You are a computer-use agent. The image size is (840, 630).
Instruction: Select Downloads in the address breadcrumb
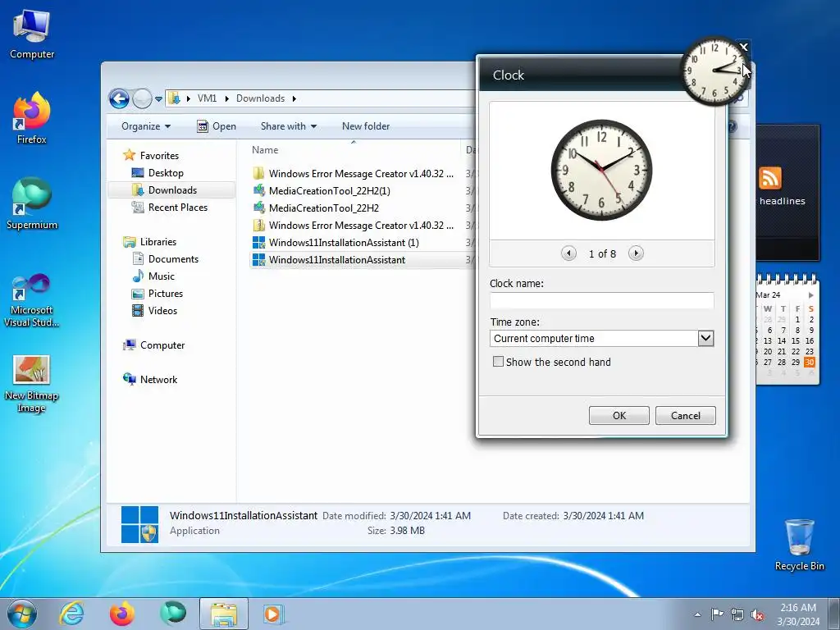click(260, 98)
